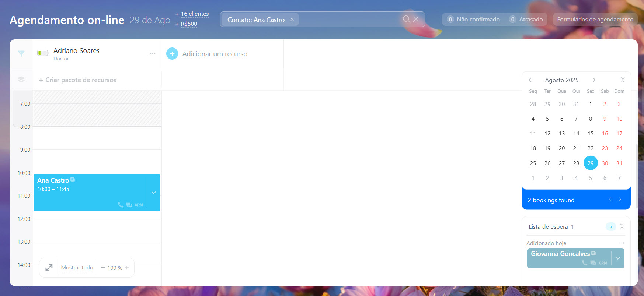Open the Adicionado hoje three-dot menu
This screenshot has height=296, width=644.
622,243
